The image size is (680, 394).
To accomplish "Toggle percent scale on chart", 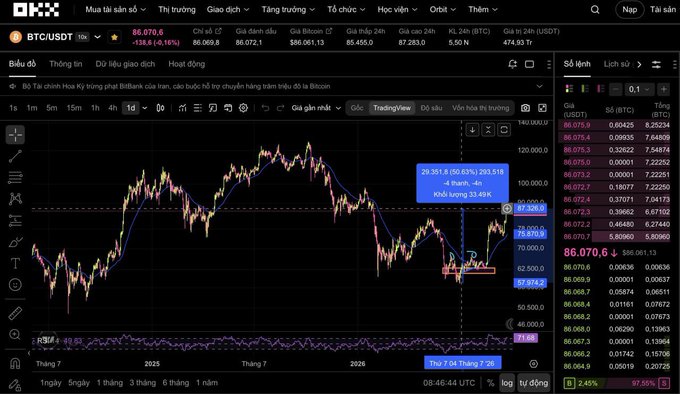I will [x=490, y=383].
